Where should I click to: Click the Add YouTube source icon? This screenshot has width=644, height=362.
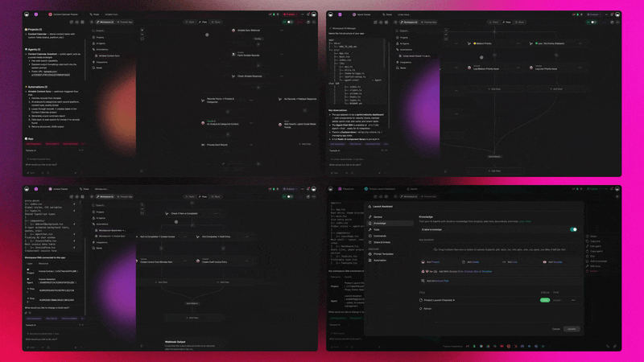point(545,261)
